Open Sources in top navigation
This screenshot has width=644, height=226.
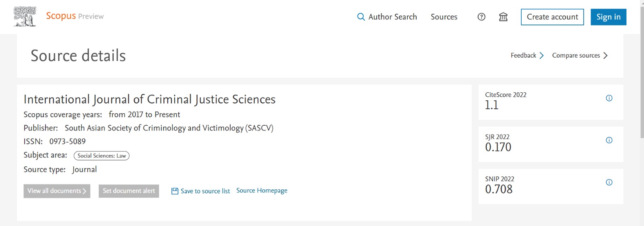(444, 17)
